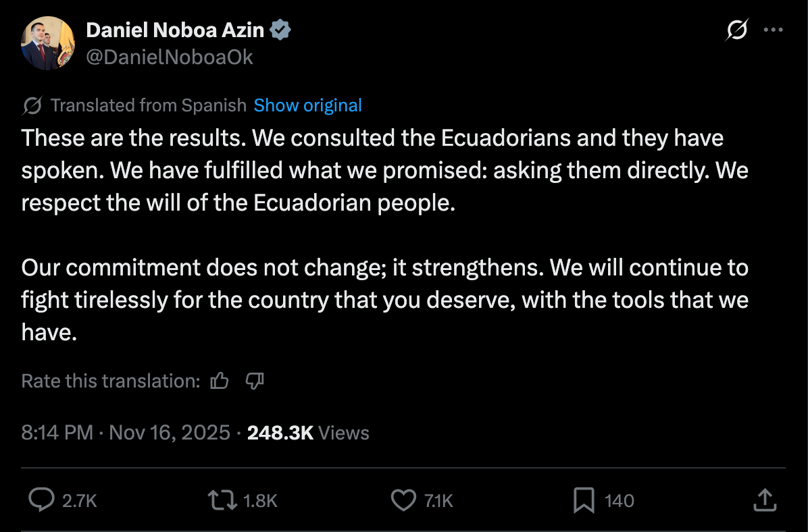This screenshot has width=808, height=532.
Task: Click the 2.7K reply count
Action: point(80,501)
